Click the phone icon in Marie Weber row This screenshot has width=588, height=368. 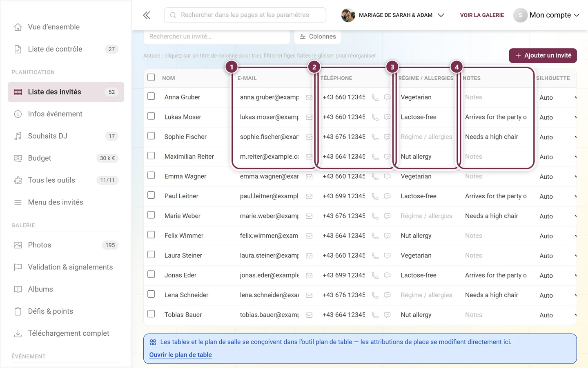[375, 216]
